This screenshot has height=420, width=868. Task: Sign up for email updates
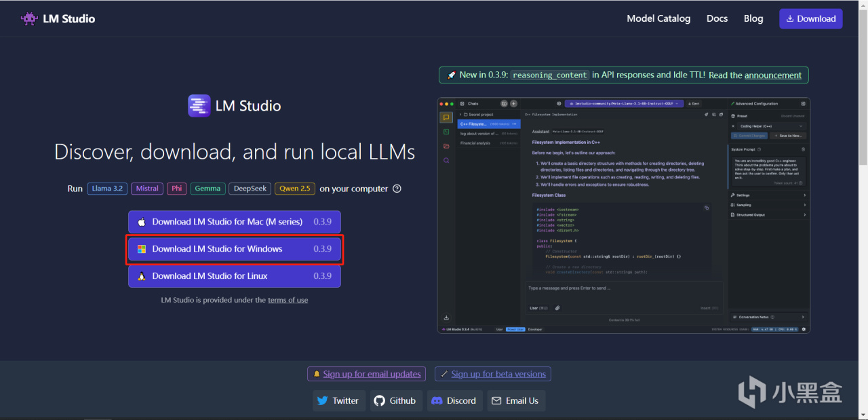pos(366,374)
